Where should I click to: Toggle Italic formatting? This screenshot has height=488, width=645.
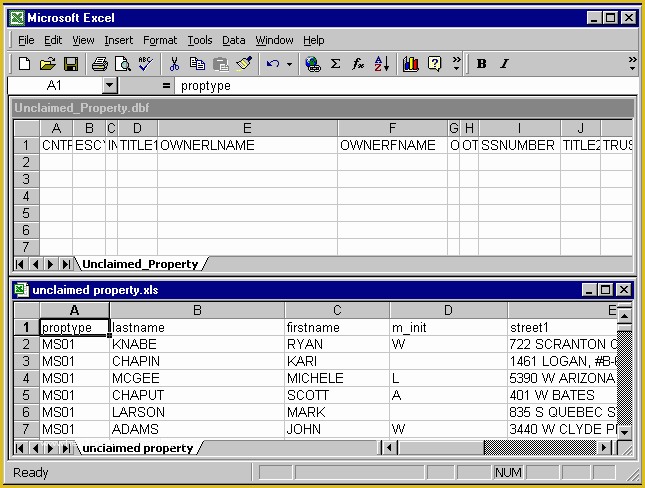click(x=504, y=64)
